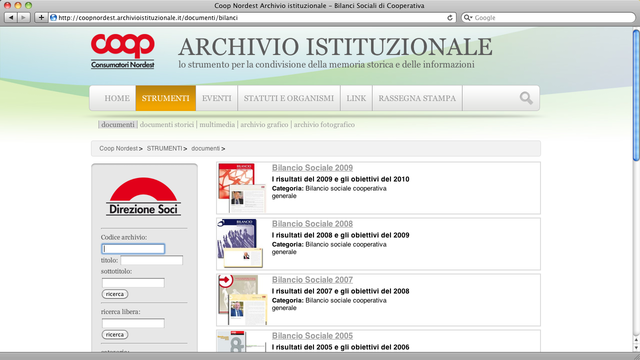The width and height of the screenshot is (640, 360).
Task: Open archivio grafico submenu item
Action: (x=264, y=124)
